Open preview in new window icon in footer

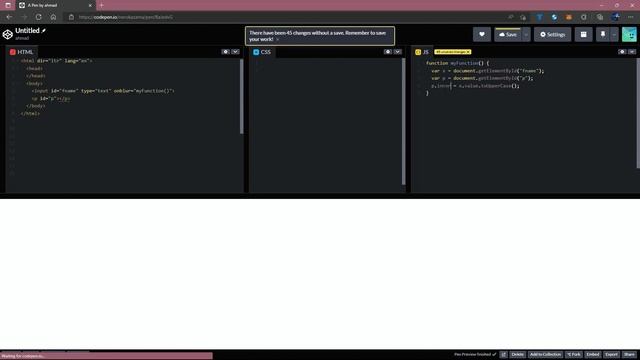pos(503,354)
